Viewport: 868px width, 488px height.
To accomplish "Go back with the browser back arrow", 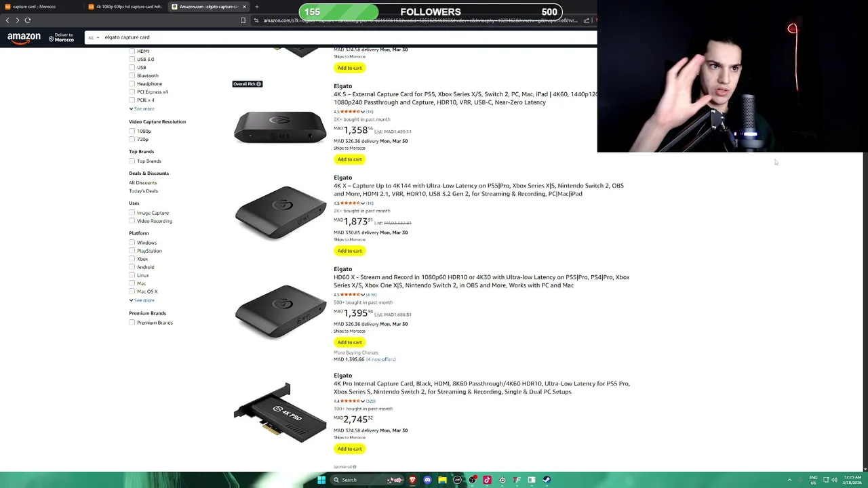I will [7, 20].
